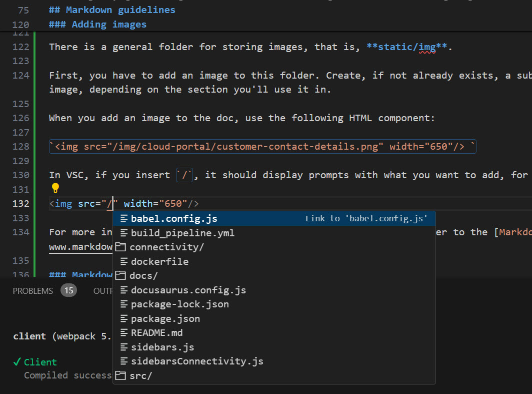This screenshot has width=532, height=394.
Task: Click 'client (webpack 5.' terminal output
Action: tap(62, 336)
